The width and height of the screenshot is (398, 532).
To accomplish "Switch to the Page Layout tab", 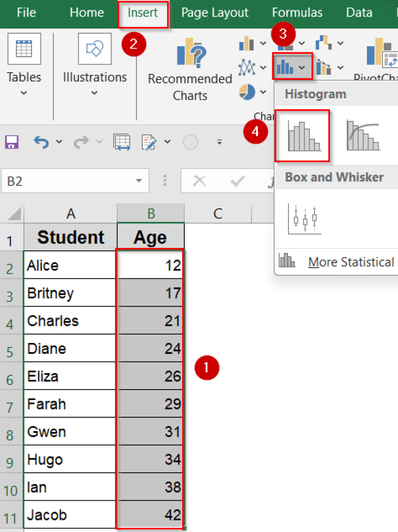I will (x=215, y=12).
